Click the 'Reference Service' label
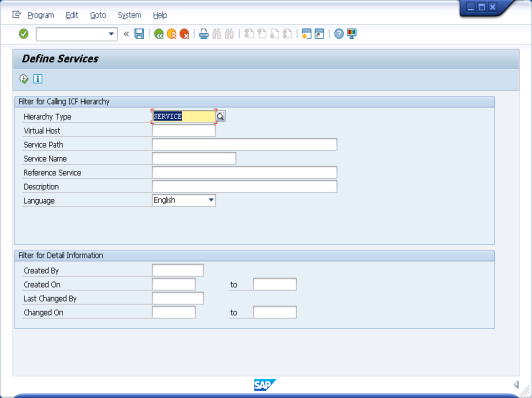Image resolution: width=532 pixels, height=398 pixels. point(52,173)
